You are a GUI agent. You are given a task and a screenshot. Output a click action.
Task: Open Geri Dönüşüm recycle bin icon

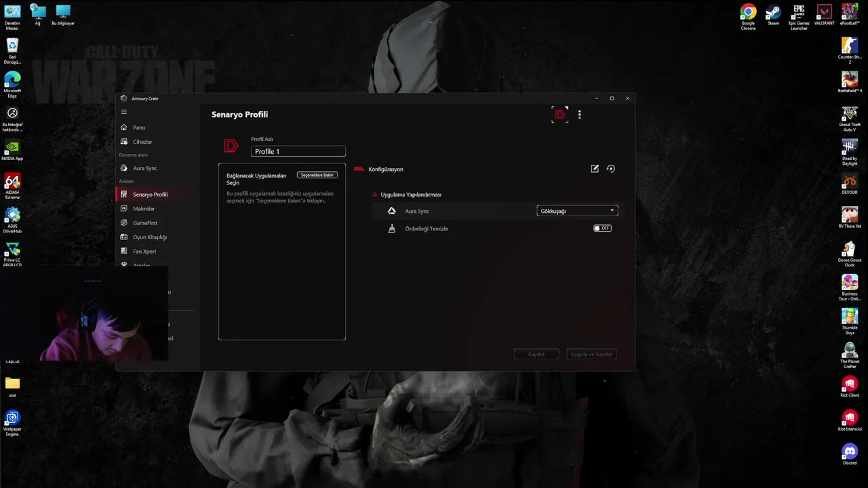click(x=12, y=51)
